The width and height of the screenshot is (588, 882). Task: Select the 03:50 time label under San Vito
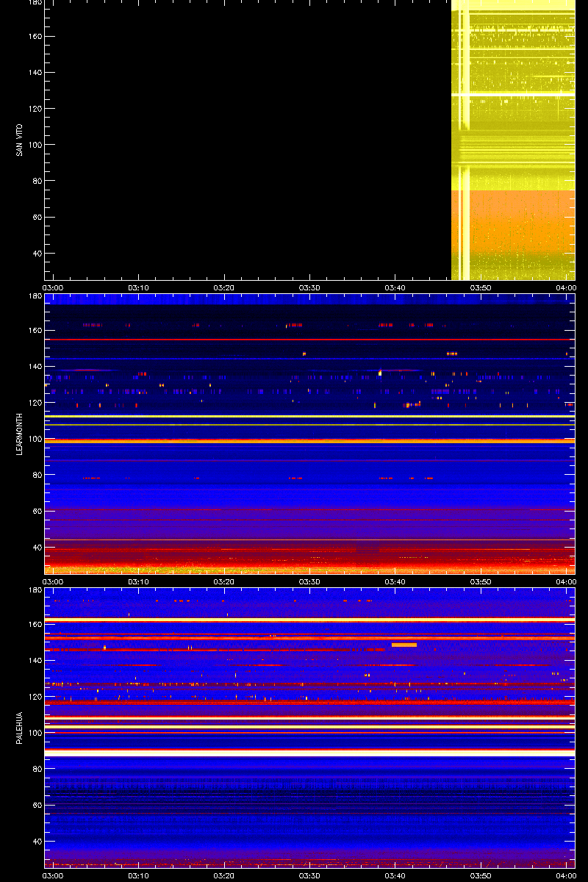[x=481, y=287]
